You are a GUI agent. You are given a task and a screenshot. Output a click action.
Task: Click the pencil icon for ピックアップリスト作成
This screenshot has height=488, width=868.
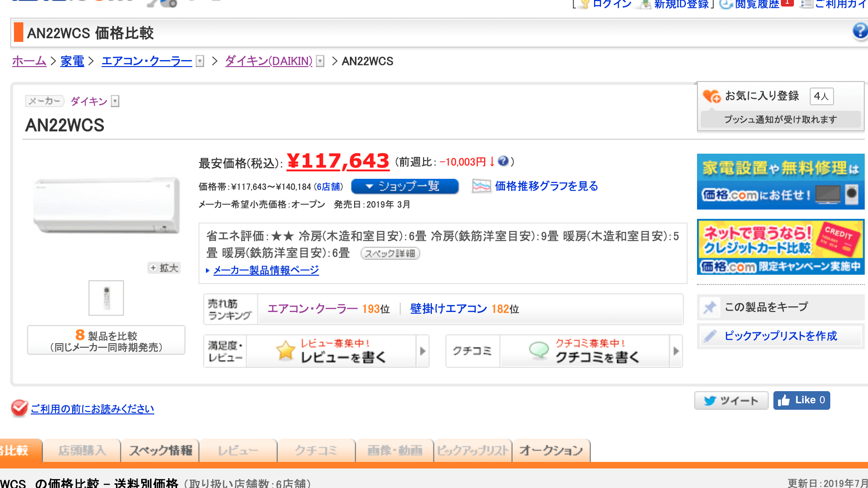[710, 336]
